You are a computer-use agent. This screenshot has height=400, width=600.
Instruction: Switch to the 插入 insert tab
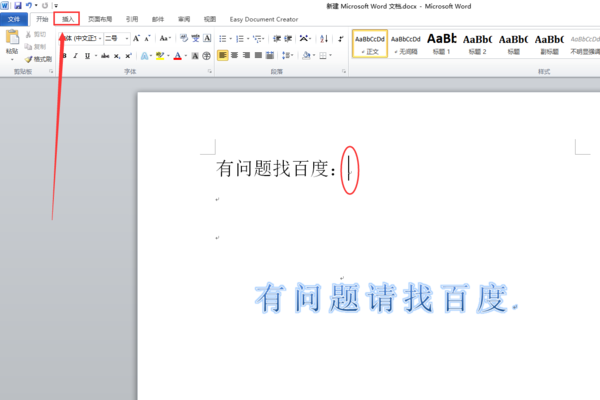coord(67,19)
